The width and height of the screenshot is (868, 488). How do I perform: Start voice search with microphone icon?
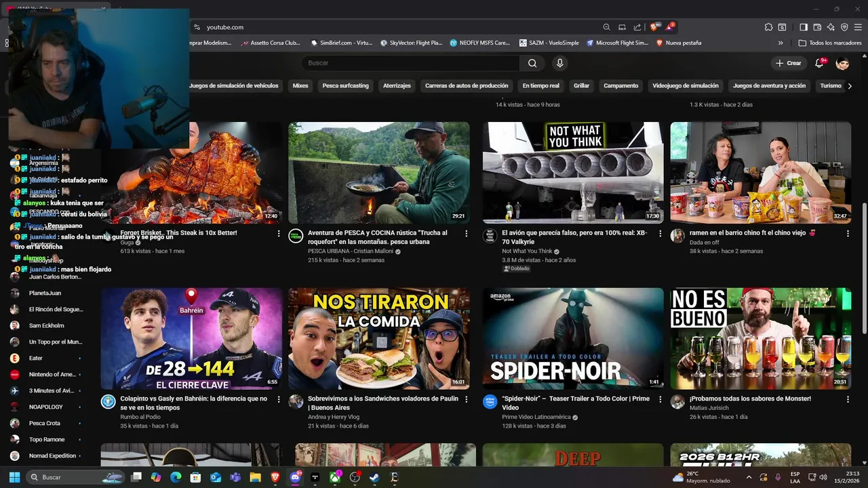[559, 63]
